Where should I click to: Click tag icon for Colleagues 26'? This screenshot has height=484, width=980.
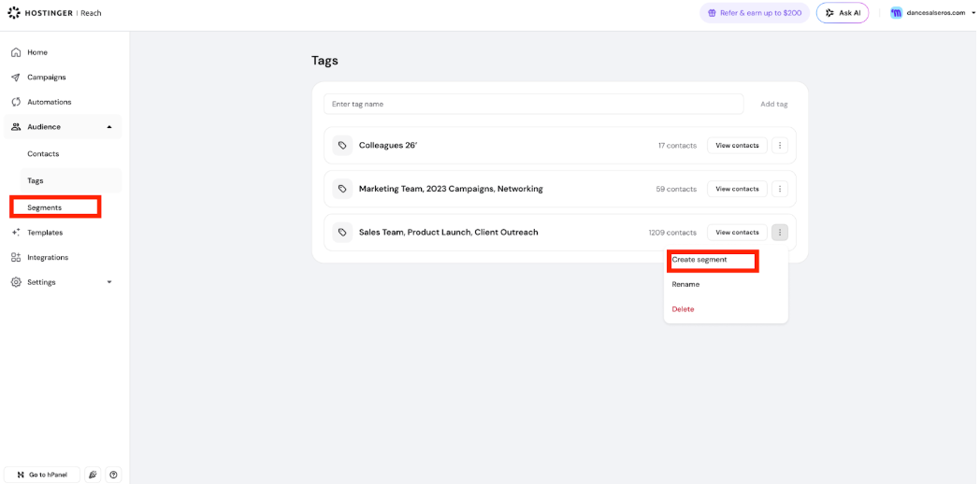pos(342,146)
